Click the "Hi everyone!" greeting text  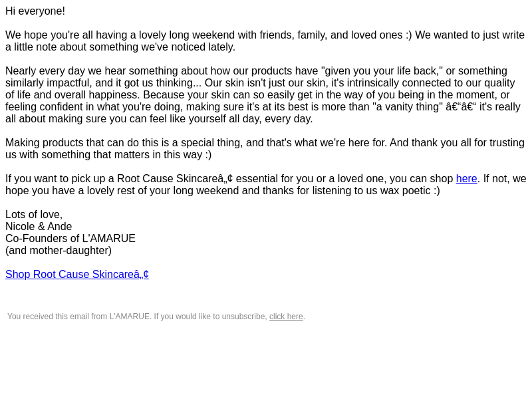35,11
